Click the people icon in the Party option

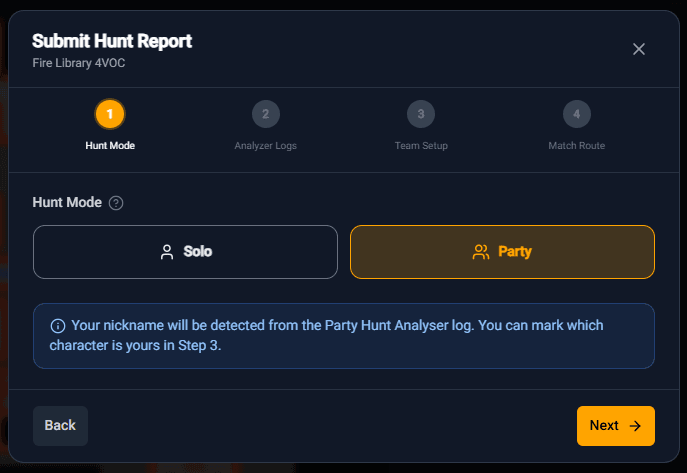[x=481, y=252]
